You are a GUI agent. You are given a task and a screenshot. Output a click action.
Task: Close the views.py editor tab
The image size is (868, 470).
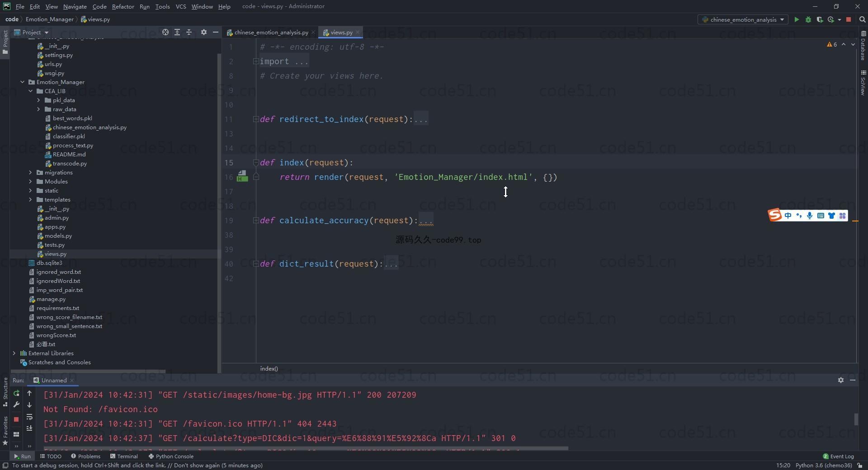[x=358, y=32]
